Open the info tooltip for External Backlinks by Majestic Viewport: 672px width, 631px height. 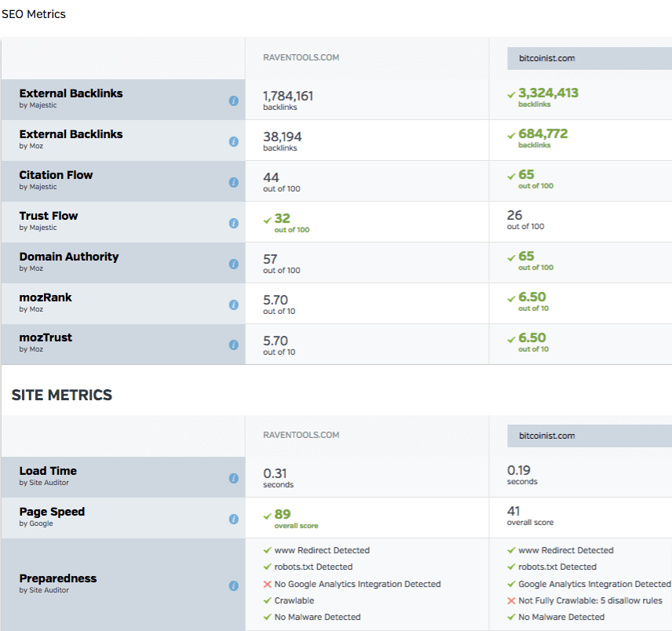click(233, 100)
